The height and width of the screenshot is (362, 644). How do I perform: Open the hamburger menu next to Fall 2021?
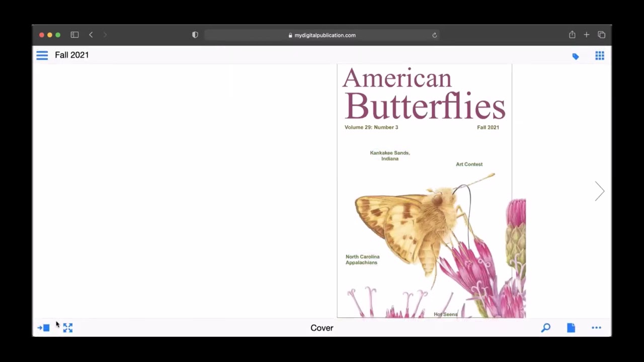coord(42,55)
